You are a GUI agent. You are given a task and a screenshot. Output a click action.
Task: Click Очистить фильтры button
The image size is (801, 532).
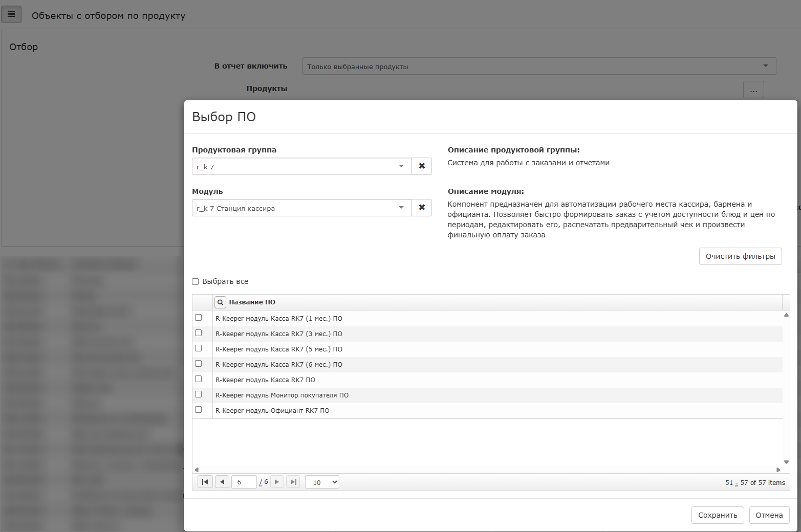point(740,256)
